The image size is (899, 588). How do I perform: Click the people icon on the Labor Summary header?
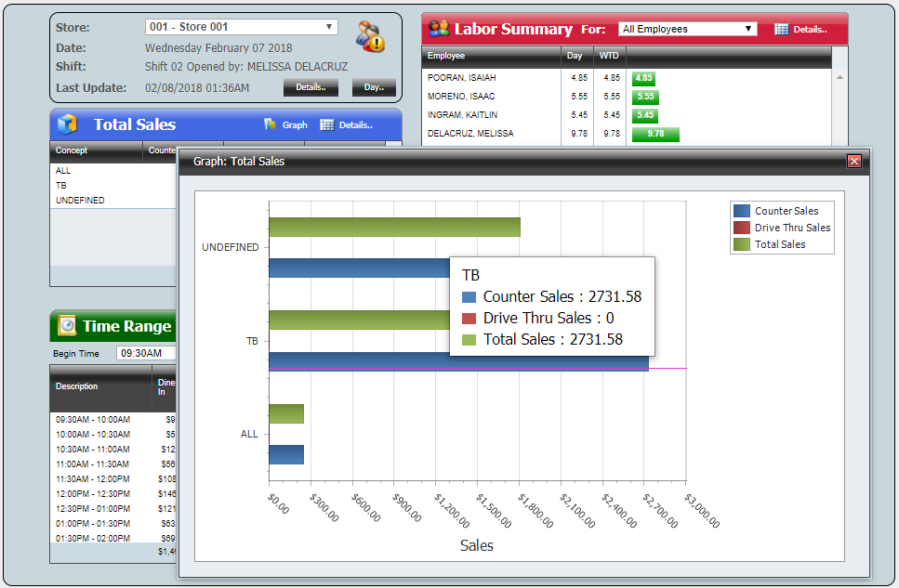coord(437,29)
